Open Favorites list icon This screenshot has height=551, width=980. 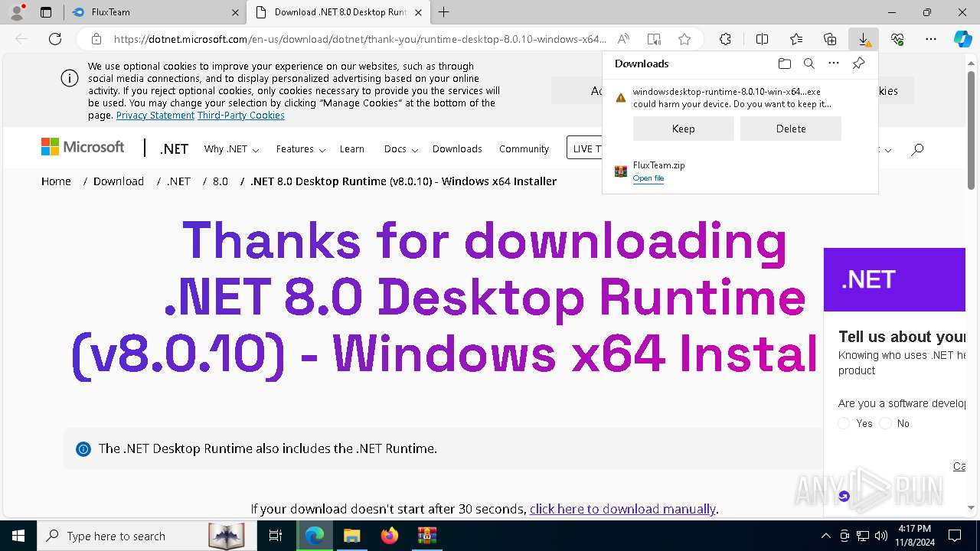[796, 39]
